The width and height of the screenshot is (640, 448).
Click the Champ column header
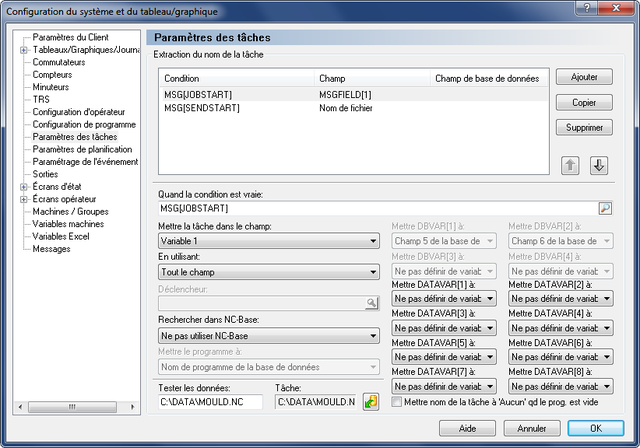(372, 78)
